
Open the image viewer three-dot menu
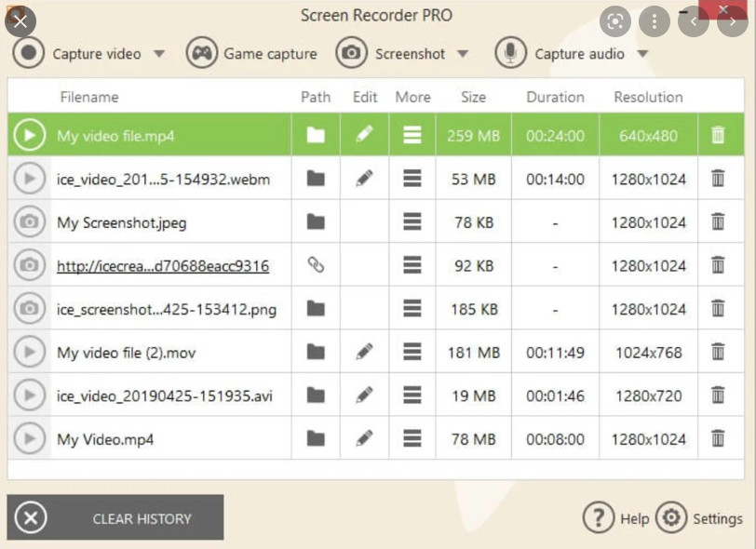point(655,21)
